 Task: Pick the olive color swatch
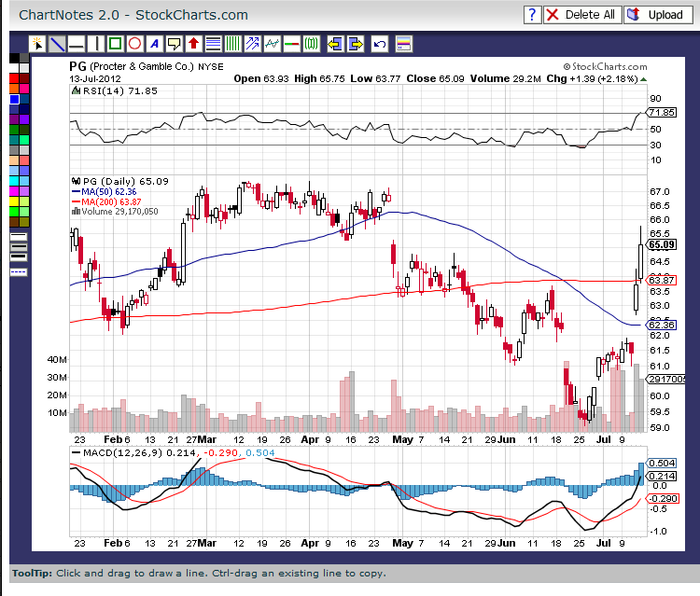[24, 222]
